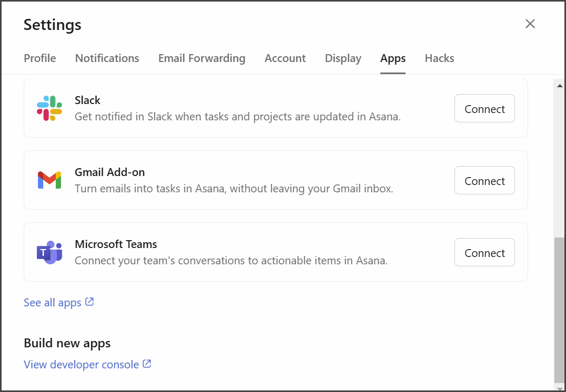Click external-link icon beside View developer console
The width and height of the screenshot is (566, 392).
coord(147,364)
